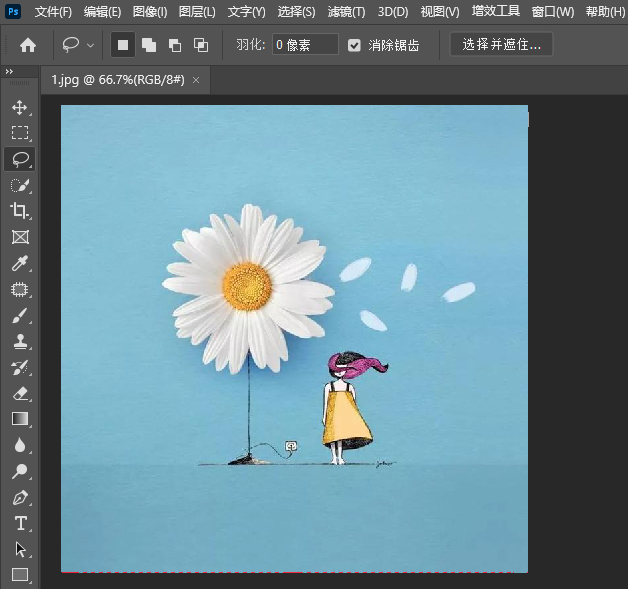Select the Frame tool
Screen dimensions: 628x589
click(x=20, y=237)
